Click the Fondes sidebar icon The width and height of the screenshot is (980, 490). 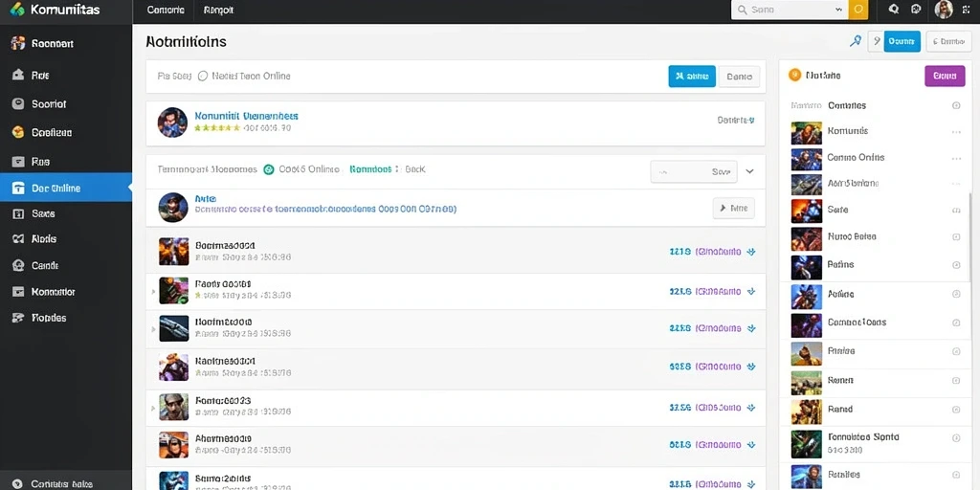[x=18, y=318]
